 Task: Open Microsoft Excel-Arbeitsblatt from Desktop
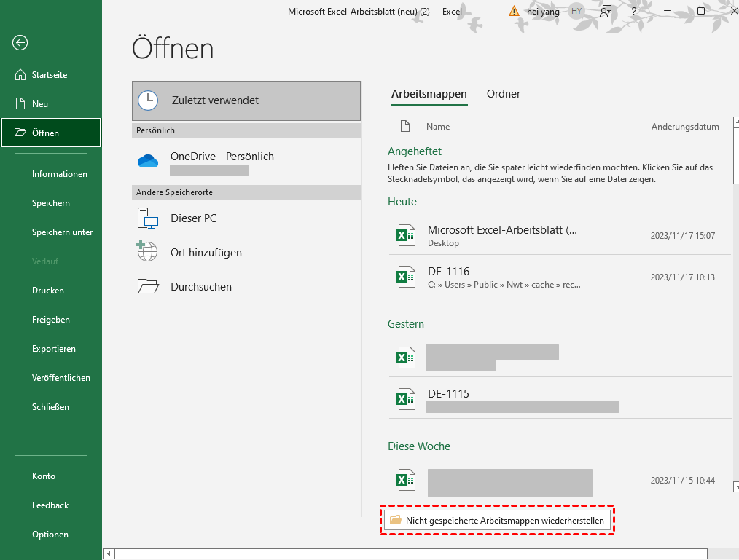coord(560,235)
